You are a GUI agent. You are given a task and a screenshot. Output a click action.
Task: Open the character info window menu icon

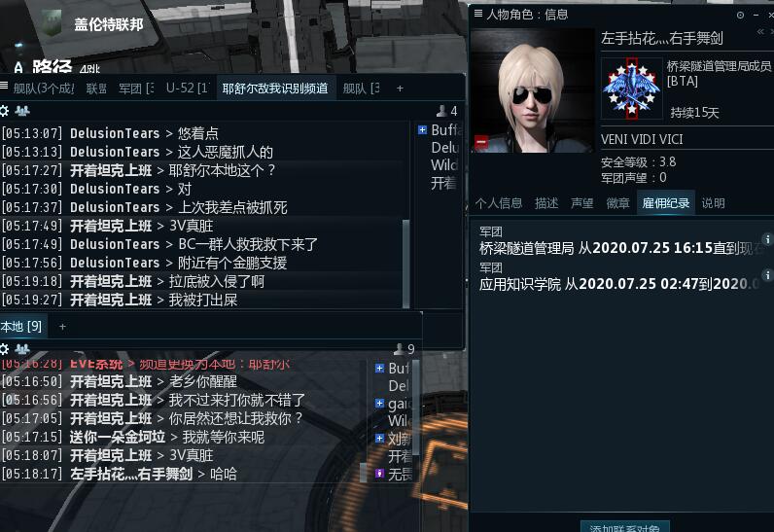coord(477,14)
